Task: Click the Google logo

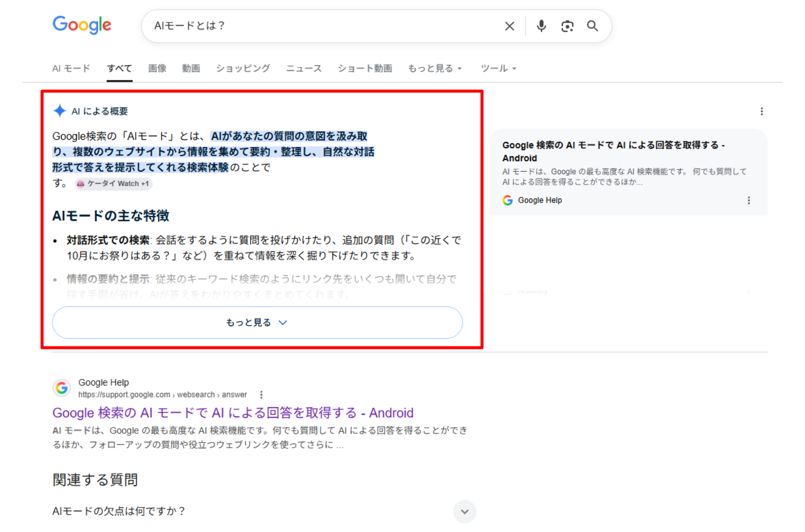Action: coord(82,25)
